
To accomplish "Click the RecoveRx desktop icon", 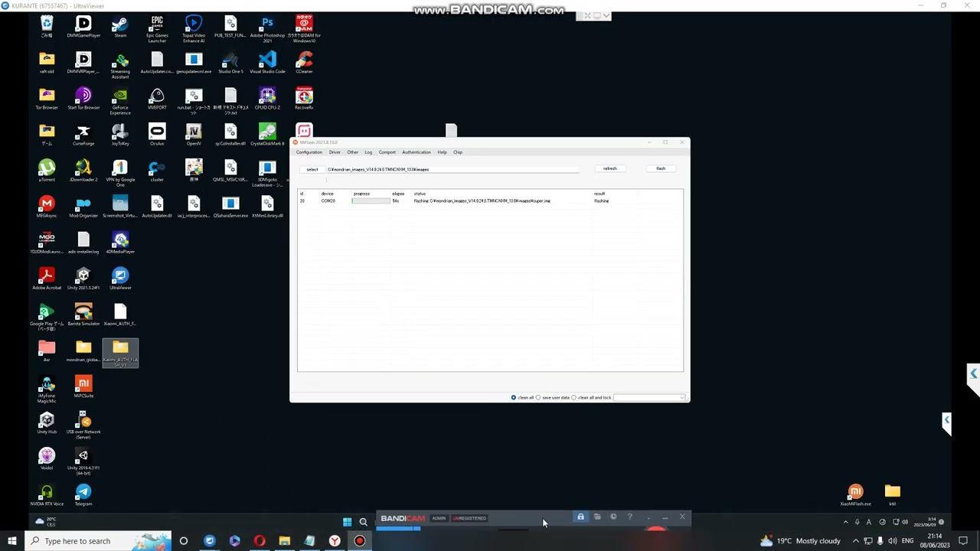I will click(304, 99).
